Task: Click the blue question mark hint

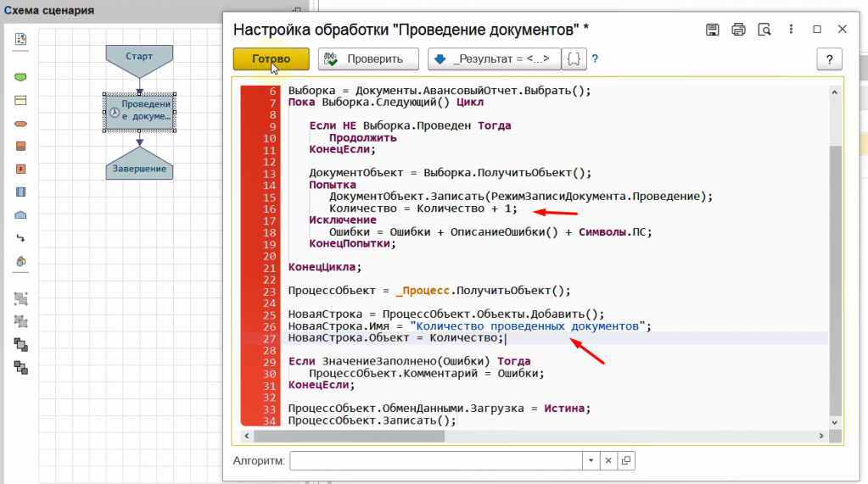Action: [595, 59]
